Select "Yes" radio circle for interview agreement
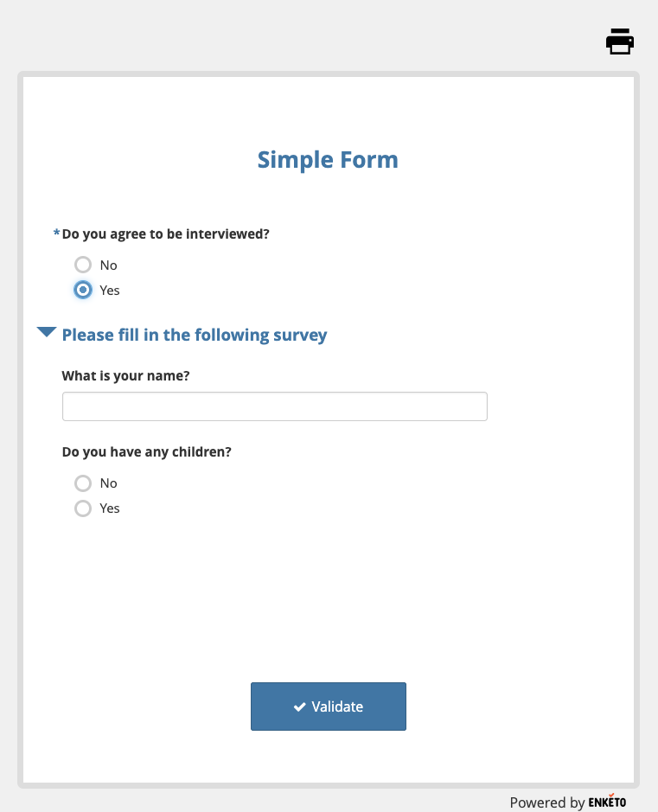658x812 pixels. [83, 290]
